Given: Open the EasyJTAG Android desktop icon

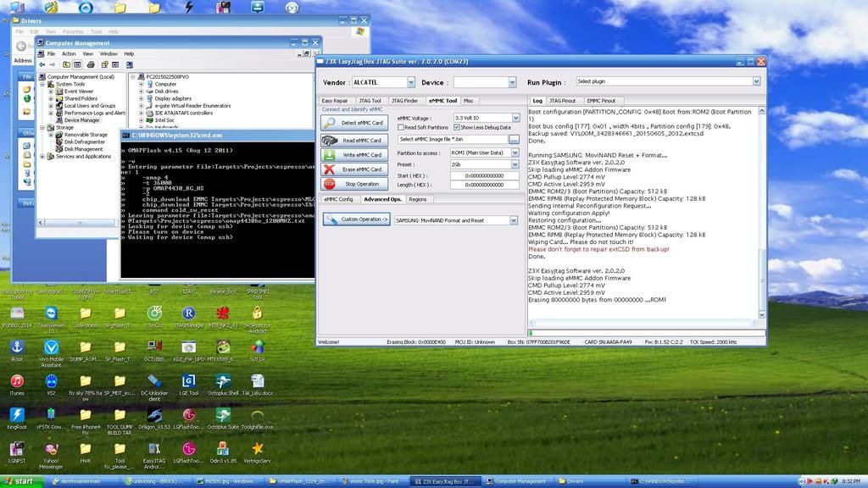Looking at the screenshot, I should point(154,456).
